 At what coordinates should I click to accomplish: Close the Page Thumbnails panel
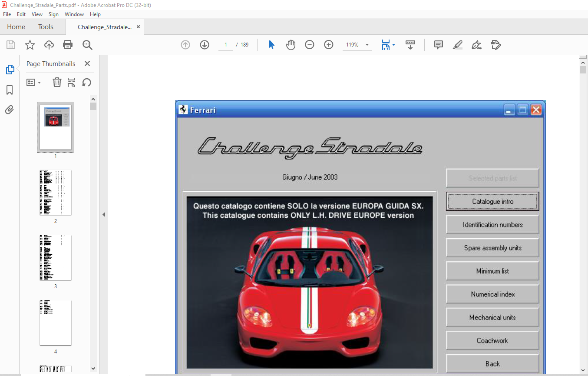click(x=87, y=63)
